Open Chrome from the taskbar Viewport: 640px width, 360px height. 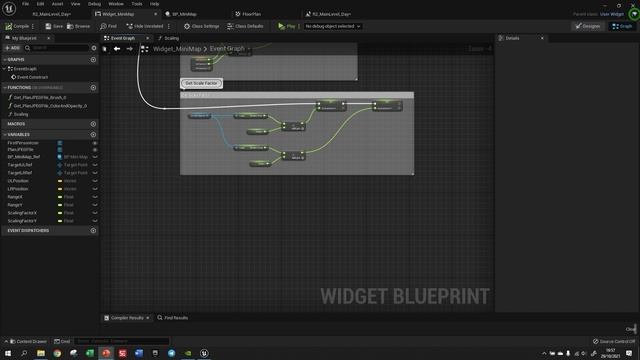57,353
